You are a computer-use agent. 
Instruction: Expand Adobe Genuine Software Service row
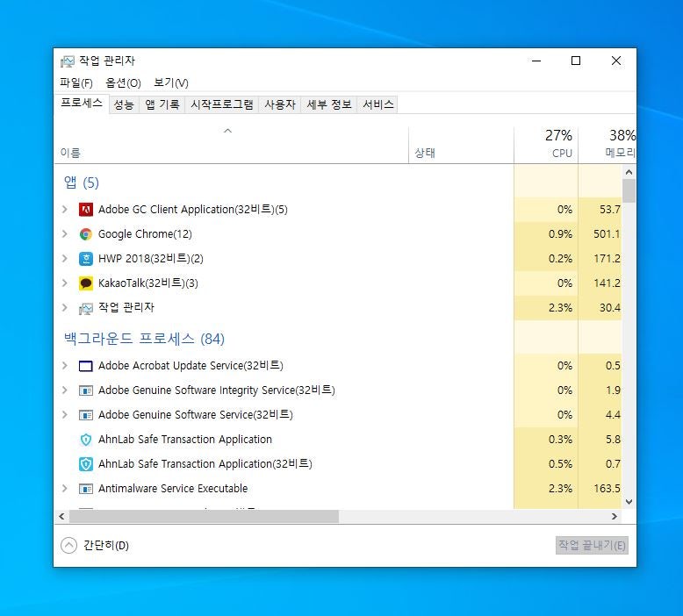coord(65,415)
